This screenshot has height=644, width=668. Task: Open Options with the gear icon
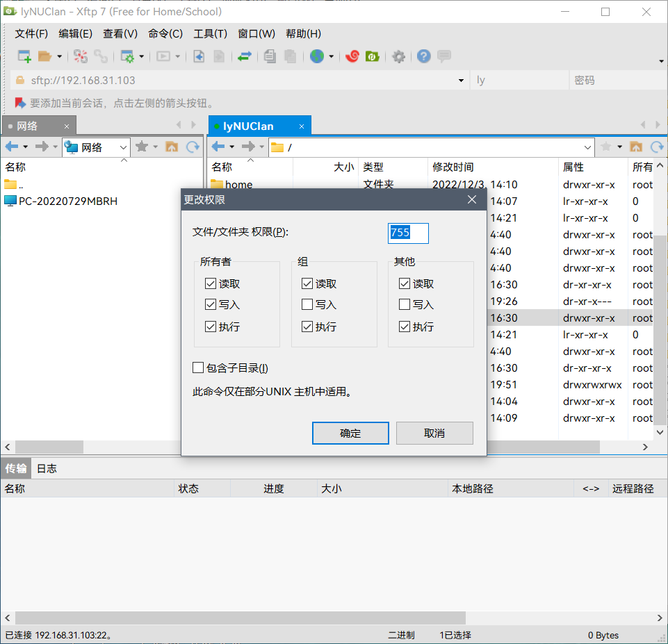pyautogui.click(x=399, y=56)
